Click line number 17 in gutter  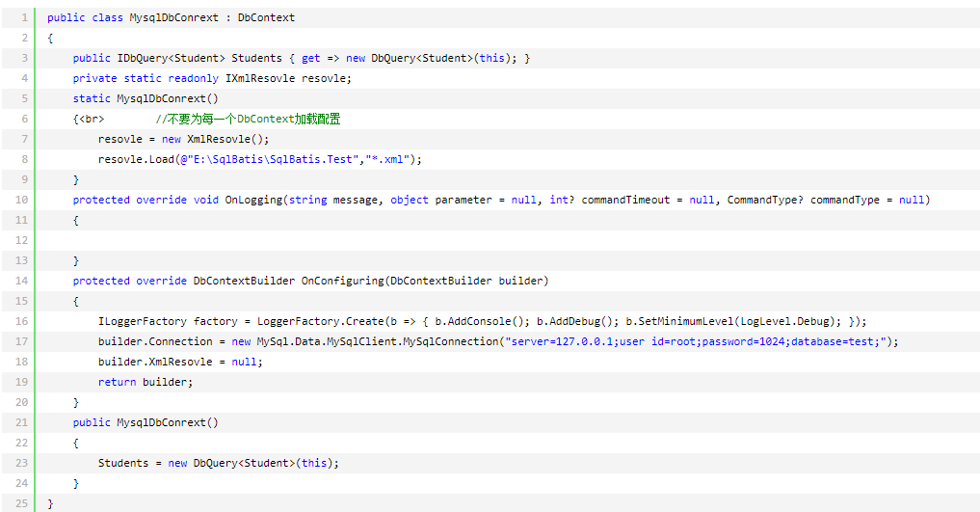point(21,341)
